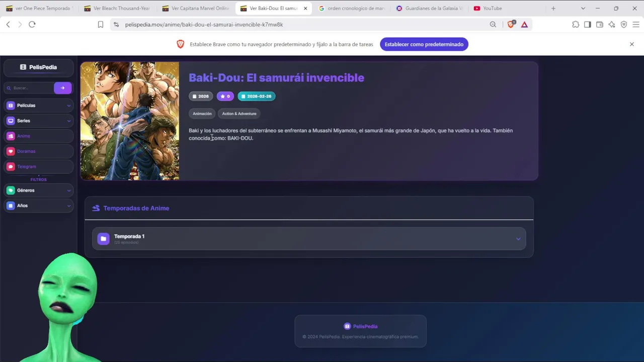Click the PelisPedia footer link
This screenshot has width=644, height=362.
(361, 326)
